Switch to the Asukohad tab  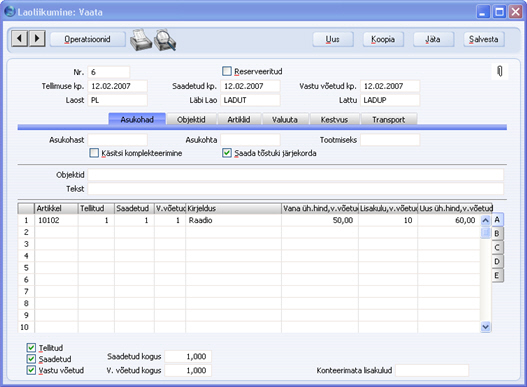pyautogui.click(x=137, y=119)
